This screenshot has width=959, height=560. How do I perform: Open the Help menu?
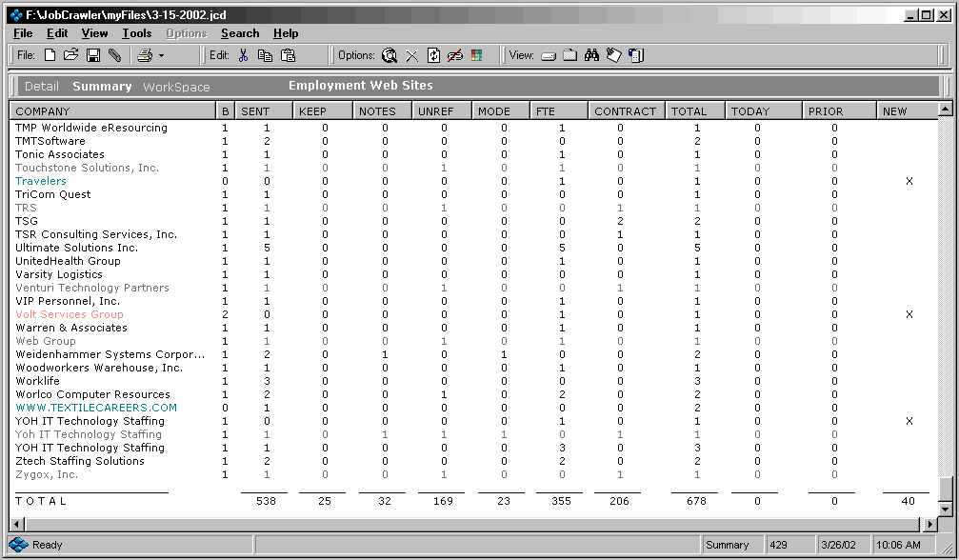[x=286, y=33]
